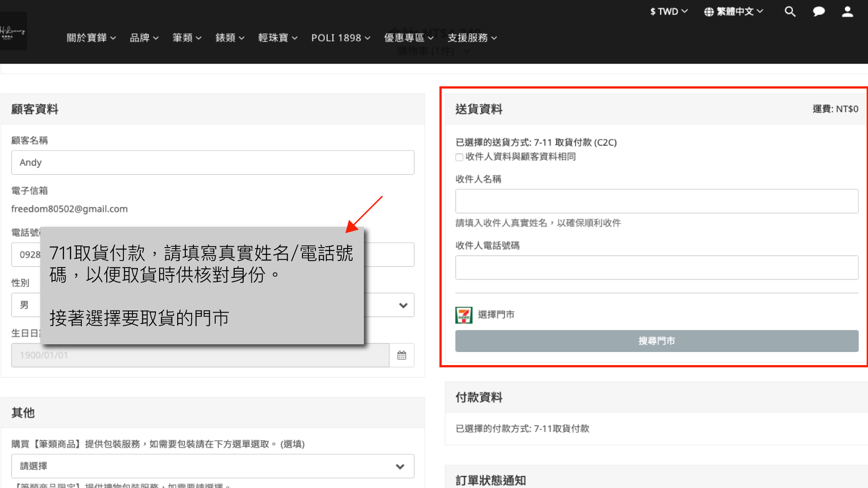868x488 pixels.
Task: Open the 關於寶鏵 menu
Action: (x=91, y=38)
